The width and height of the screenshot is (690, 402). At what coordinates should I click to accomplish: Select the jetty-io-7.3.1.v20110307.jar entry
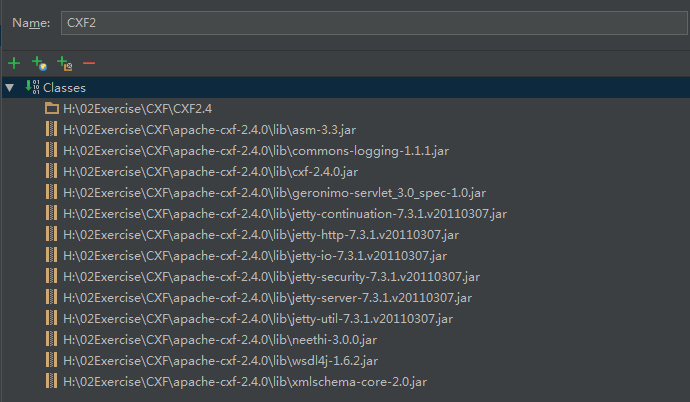tap(255, 256)
